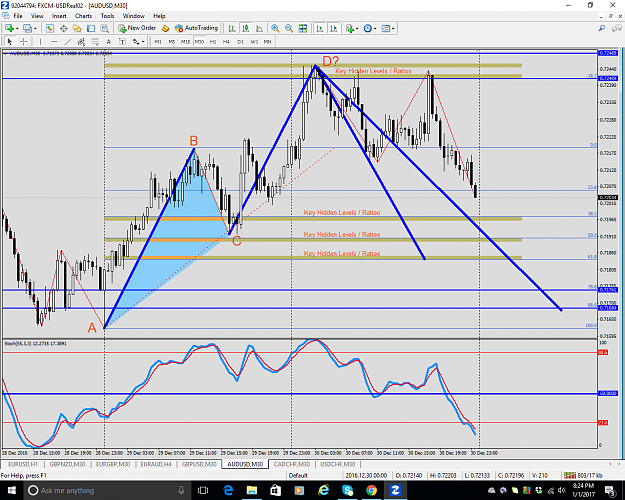Switch timeframe to W1
Image resolution: width=625 pixels, height=500 pixels.
point(254,41)
